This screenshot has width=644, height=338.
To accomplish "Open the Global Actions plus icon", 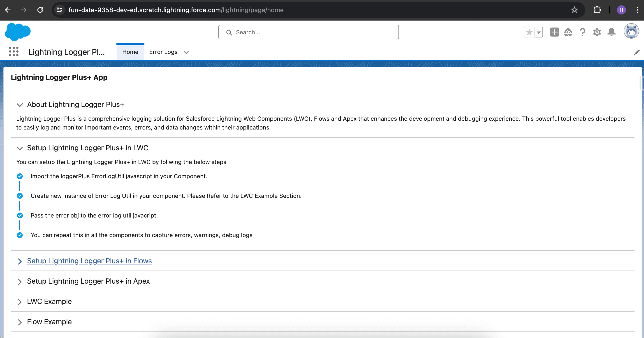I will click(x=554, y=32).
